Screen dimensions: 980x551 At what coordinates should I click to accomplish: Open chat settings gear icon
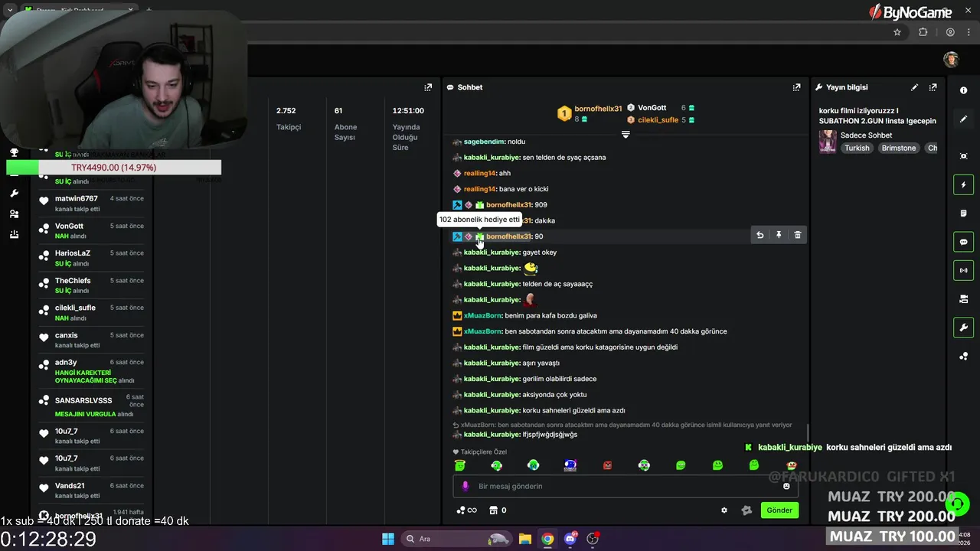(x=724, y=510)
